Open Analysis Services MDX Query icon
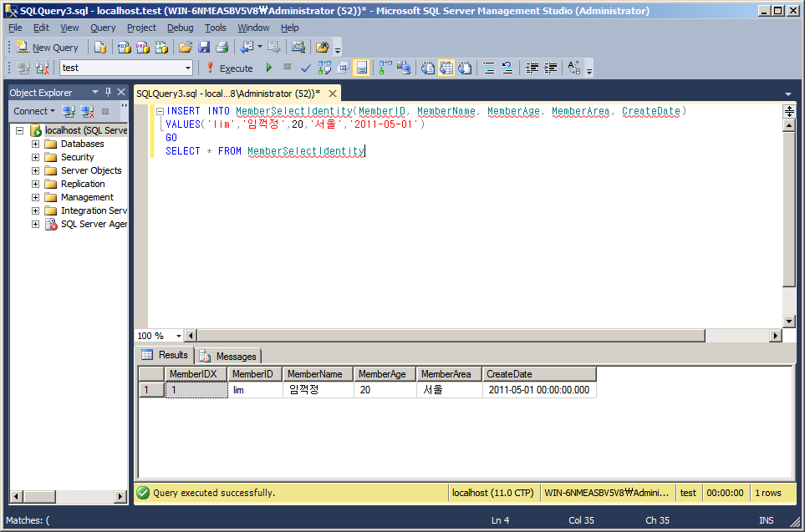Image resolution: width=805 pixels, height=532 pixels. pos(125,48)
